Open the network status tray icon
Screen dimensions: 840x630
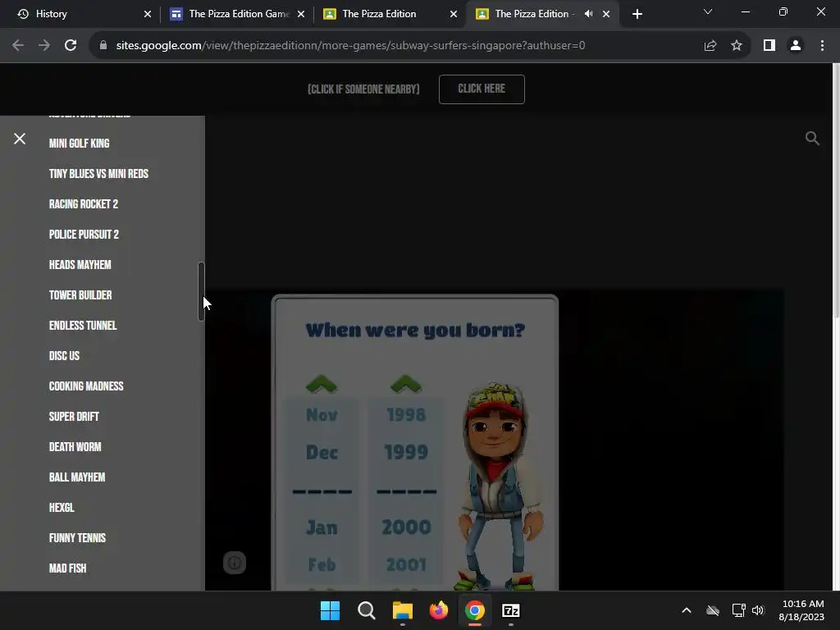[739, 610]
